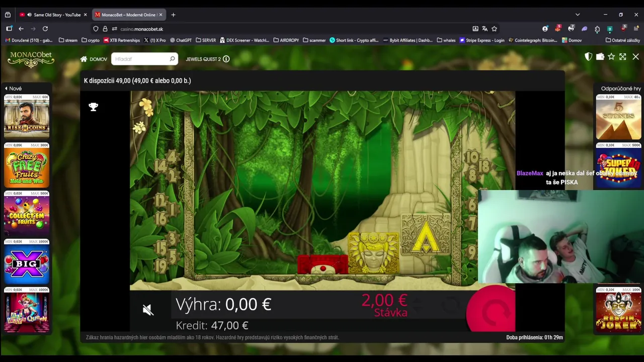Switch the game to fullscreen
The image size is (644, 362).
[623, 57]
